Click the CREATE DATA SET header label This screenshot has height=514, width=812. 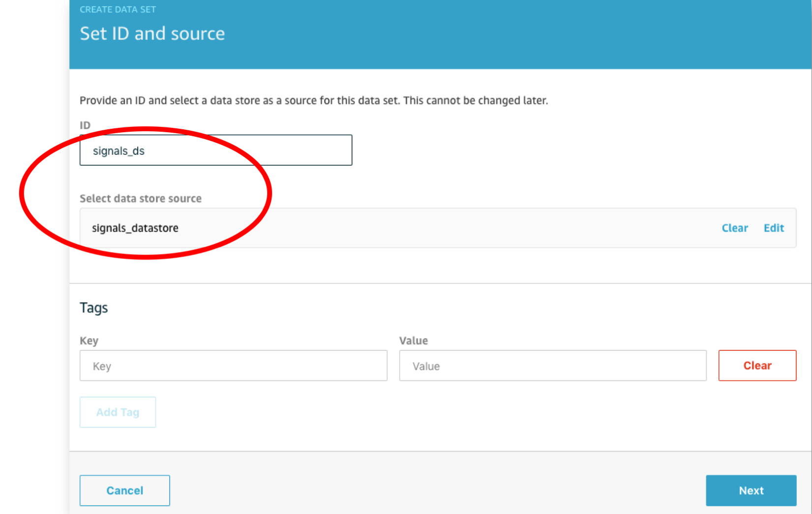pyautogui.click(x=118, y=9)
